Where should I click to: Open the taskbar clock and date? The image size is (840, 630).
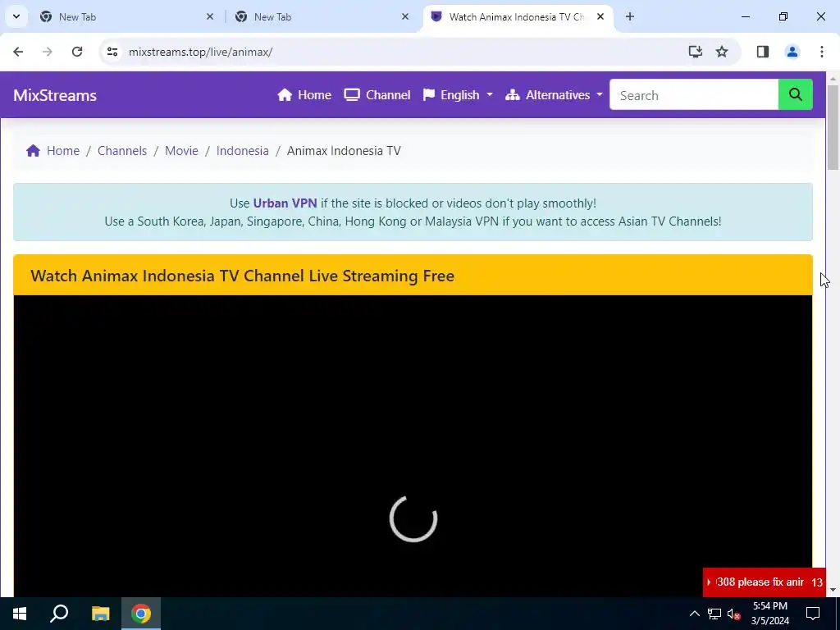(x=769, y=614)
